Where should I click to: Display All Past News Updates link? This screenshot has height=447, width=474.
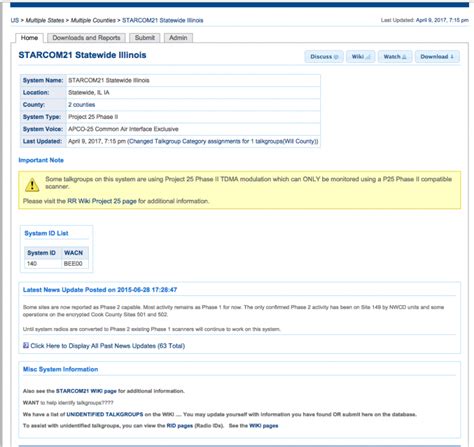tap(108, 346)
